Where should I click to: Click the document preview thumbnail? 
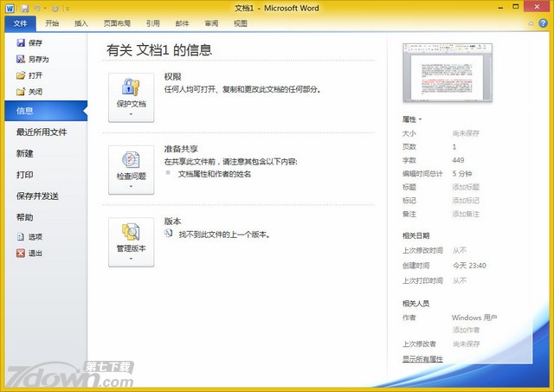point(448,73)
